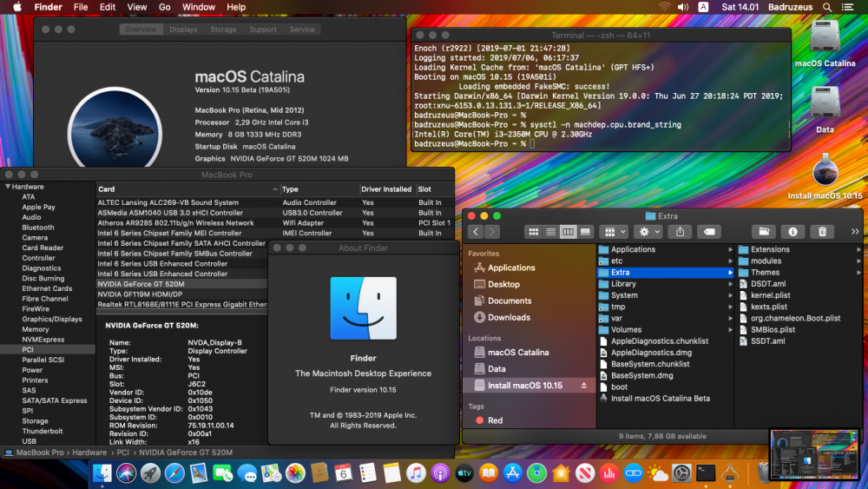Collapse the Hardware tree in System Information
Viewport: 868px width, 489px height.
tap(8, 187)
